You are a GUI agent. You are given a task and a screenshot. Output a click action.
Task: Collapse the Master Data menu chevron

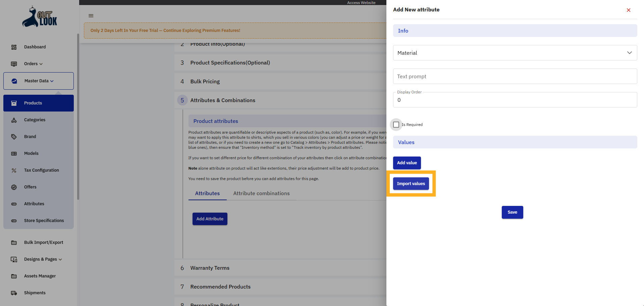[x=52, y=81]
